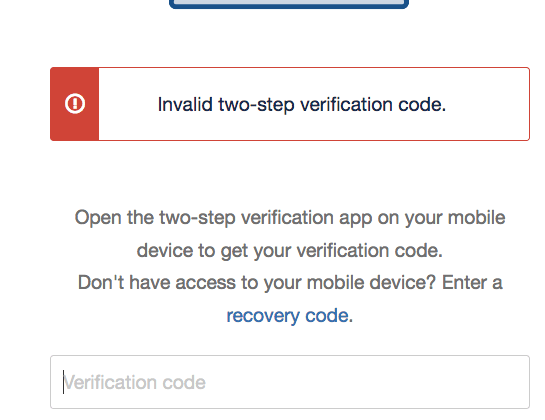This screenshot has height=420, width=545.
Task: Focus the Verification code input field
Action: click(x=290, y=382)
